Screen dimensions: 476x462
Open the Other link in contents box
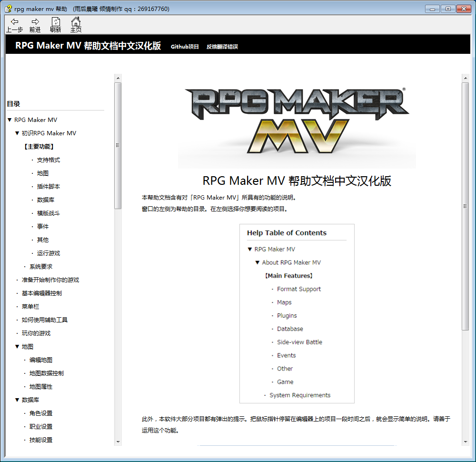click(285, 369)
